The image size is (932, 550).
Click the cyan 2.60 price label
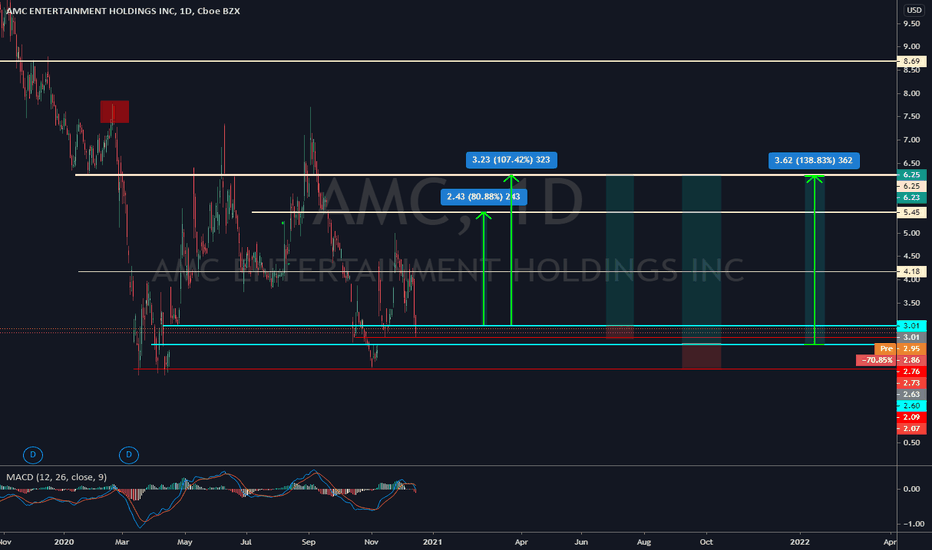coord(911,406)
